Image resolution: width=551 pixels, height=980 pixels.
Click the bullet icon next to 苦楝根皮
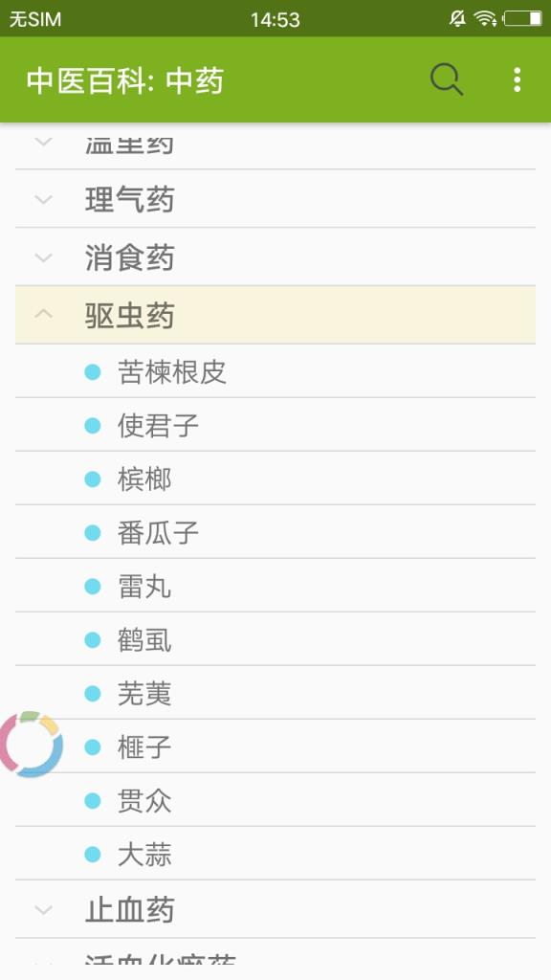click(x=91, y=371)
